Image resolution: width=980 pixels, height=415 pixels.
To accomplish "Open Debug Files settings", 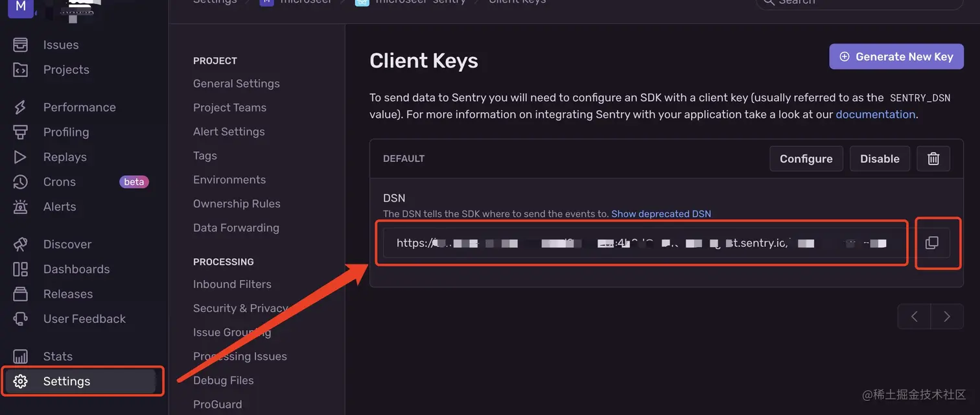I will click(224, 380).
